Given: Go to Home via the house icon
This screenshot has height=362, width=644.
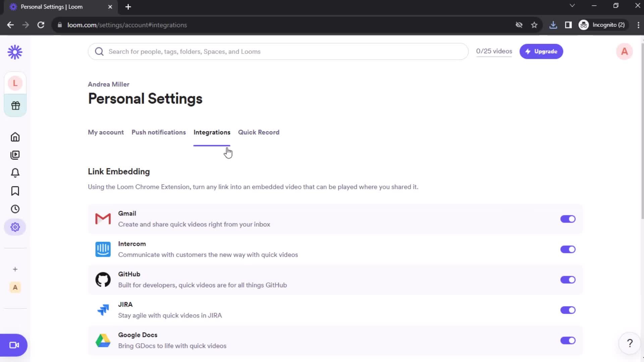Looking at the screenshot, I should pyautogui.click(x=15, y=137).
